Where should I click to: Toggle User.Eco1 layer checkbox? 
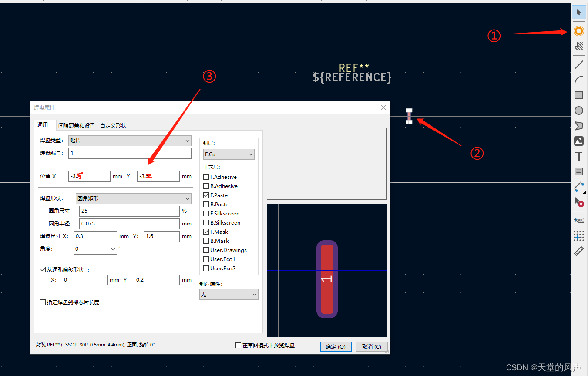pos(206,259)
